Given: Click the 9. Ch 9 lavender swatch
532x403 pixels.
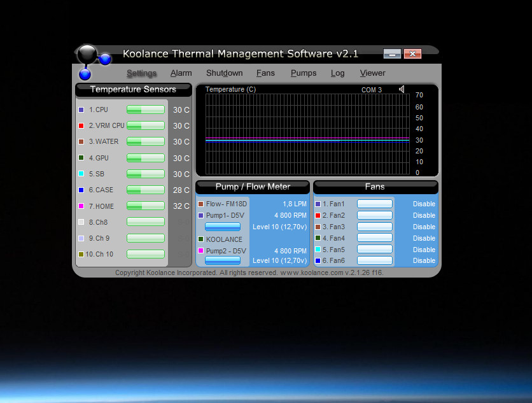Looking at the screenshot, I should (81, 238).
